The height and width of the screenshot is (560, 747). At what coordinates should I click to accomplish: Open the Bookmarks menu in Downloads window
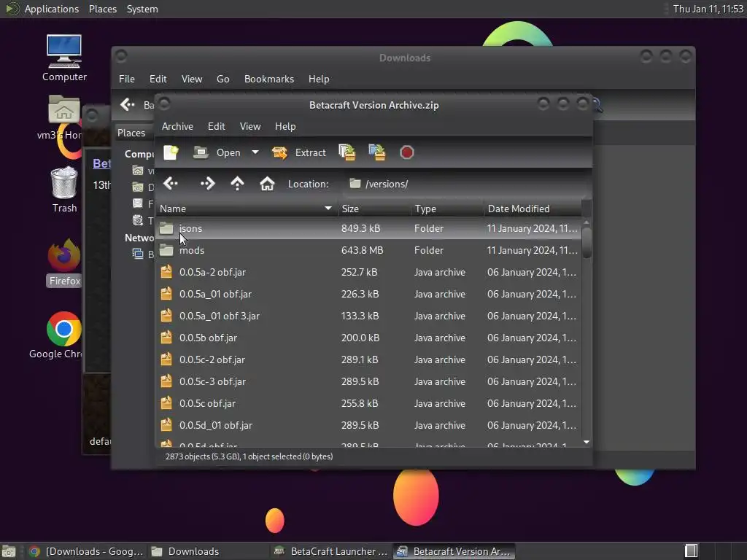269,79
